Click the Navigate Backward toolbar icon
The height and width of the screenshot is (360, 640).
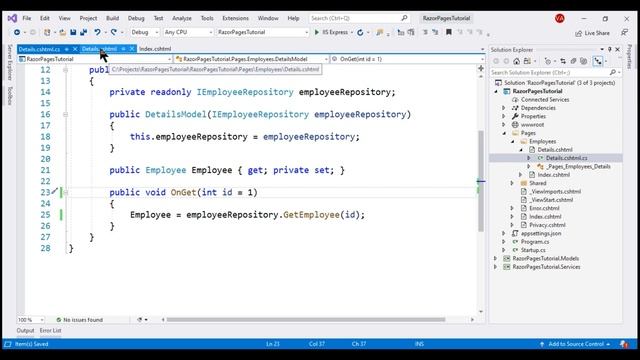(x=17, y=32)
